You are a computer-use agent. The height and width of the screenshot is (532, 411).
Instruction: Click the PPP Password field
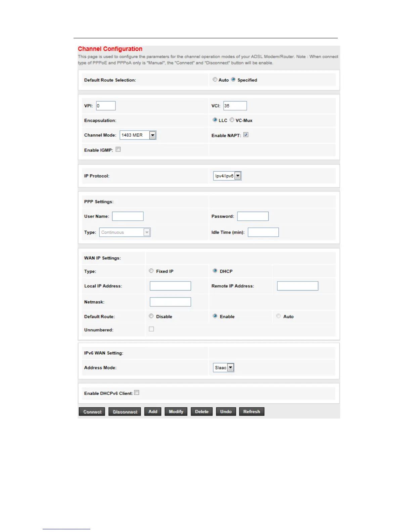tap(253, 216)
